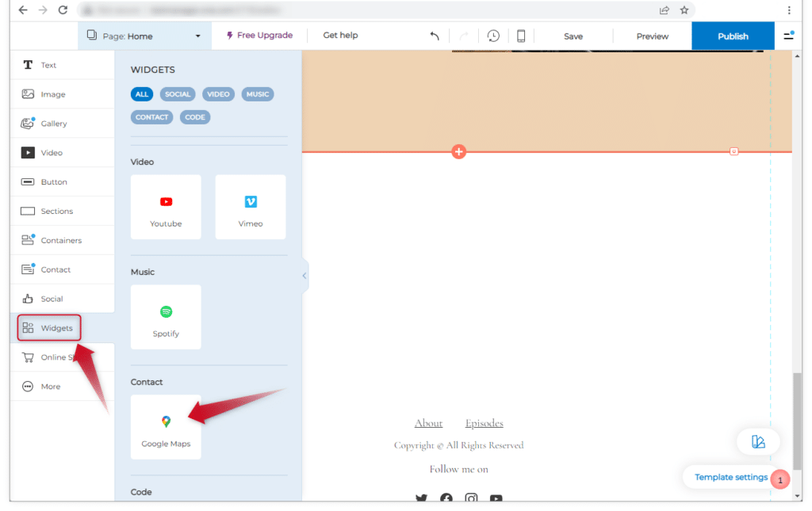Select Gallery in the left sidebar

54,124
